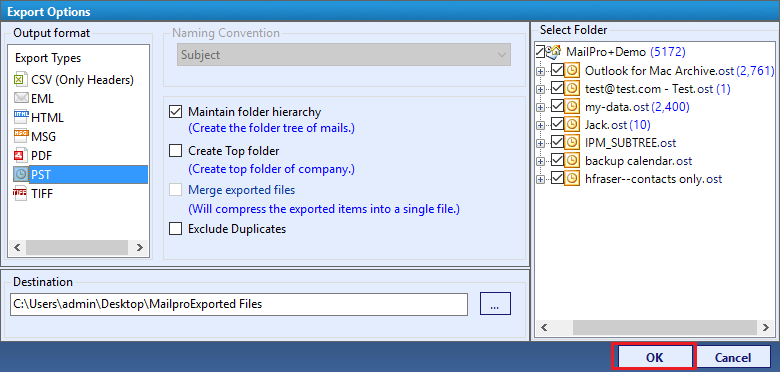Click the Select Folder scrollbar right arrow

coord(766,327)
